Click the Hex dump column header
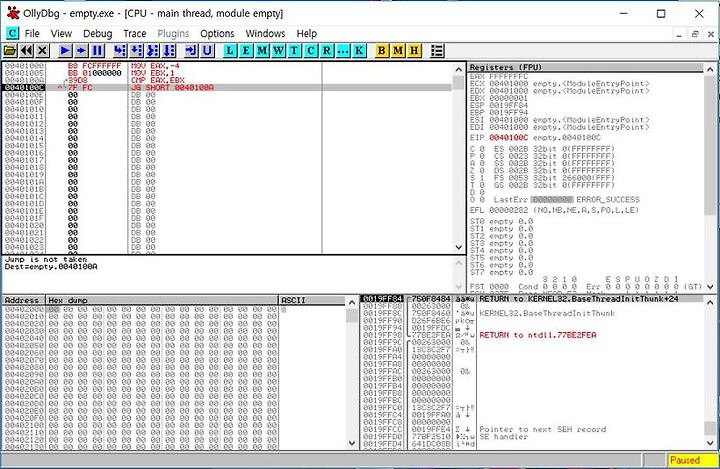Image resolution: width=720 pixels, height=469 pixels. tap(162, 300)
